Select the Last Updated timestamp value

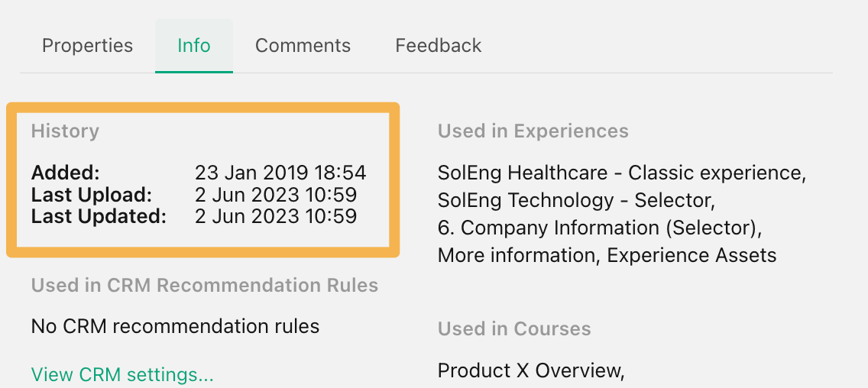point(276,216)
